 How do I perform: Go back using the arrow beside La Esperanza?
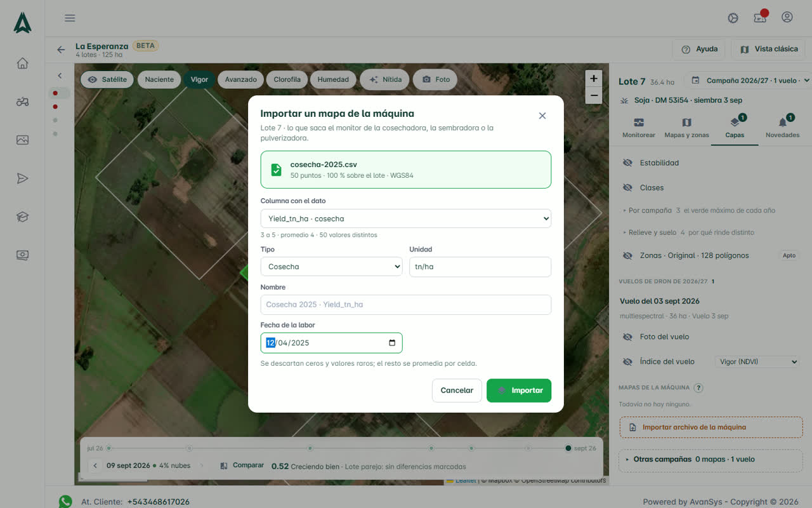[x=61, y=50]
